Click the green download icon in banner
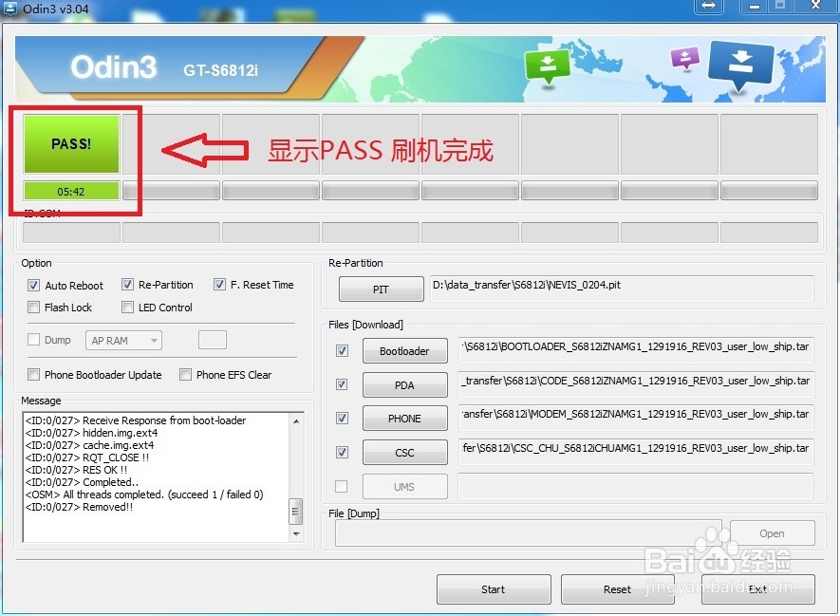 (547, 66)
